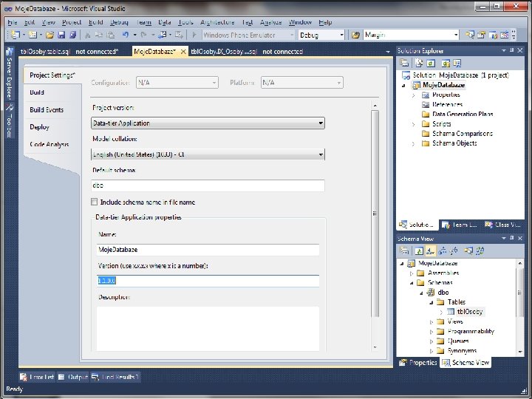Open the Build Events settings page
Image resolution: width=532 pixels, height=399 pixels.
click(x=47, y=109)
